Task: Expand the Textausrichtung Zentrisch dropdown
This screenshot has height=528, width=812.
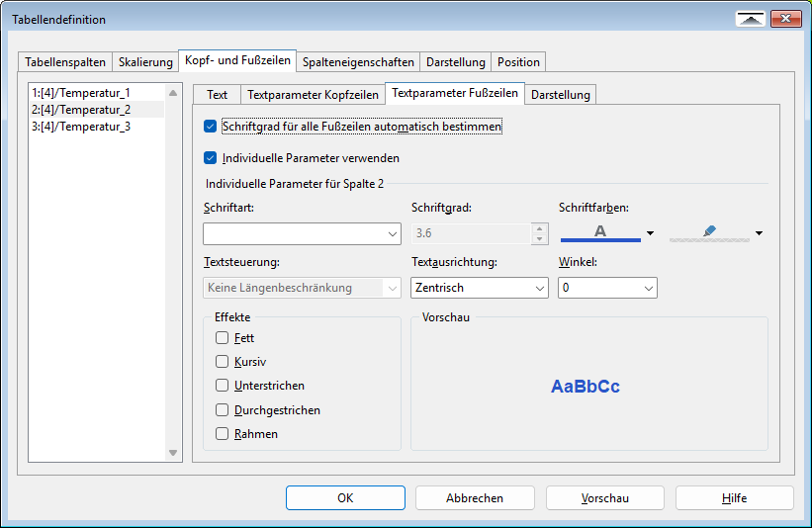Action: coord(480,288)
